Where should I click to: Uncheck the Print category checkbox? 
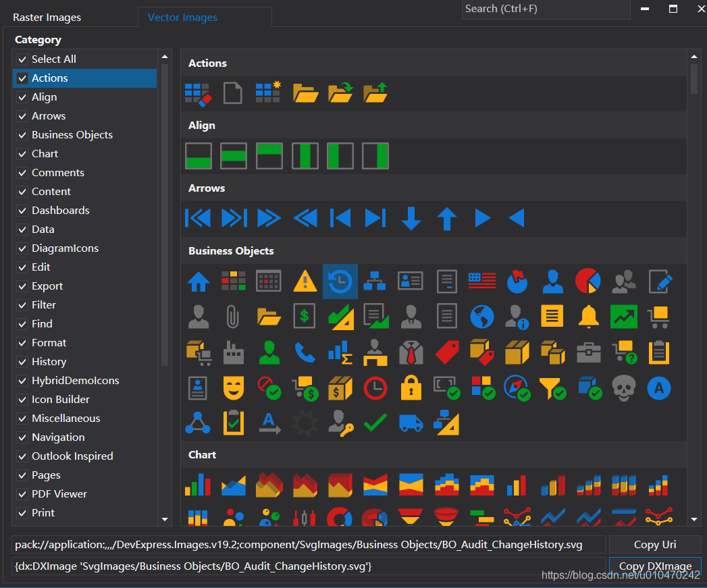tap(22, 512)
